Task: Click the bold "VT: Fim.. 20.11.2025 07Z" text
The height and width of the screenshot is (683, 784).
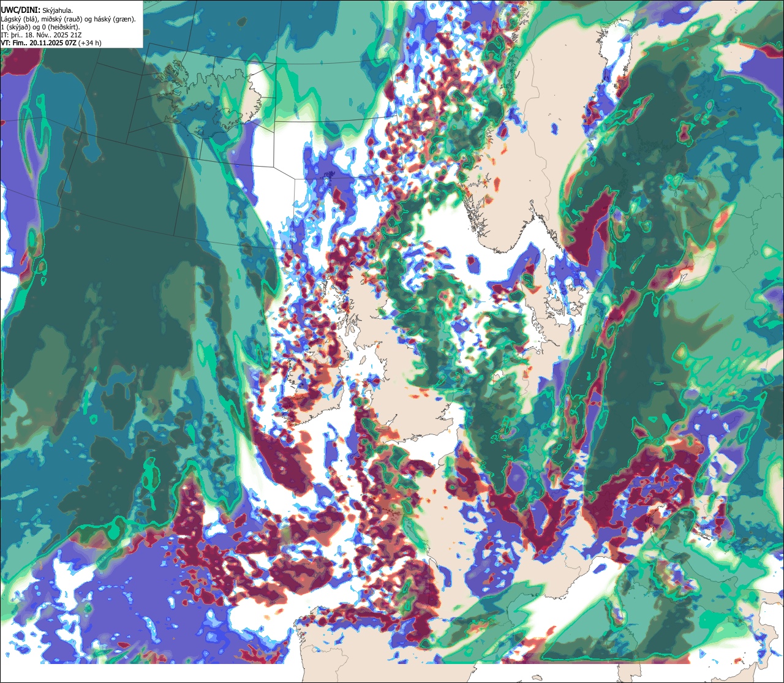Action: (39, 43)
